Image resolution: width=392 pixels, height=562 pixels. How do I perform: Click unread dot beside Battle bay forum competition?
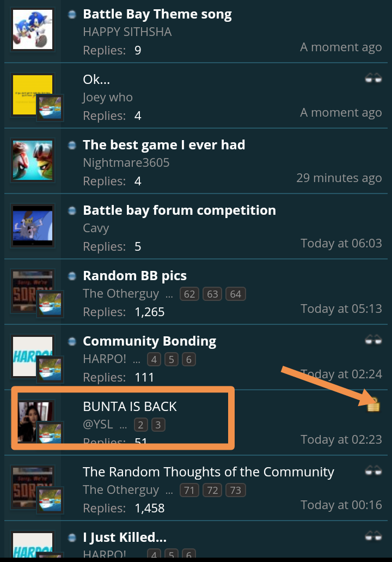pos(72,210)
